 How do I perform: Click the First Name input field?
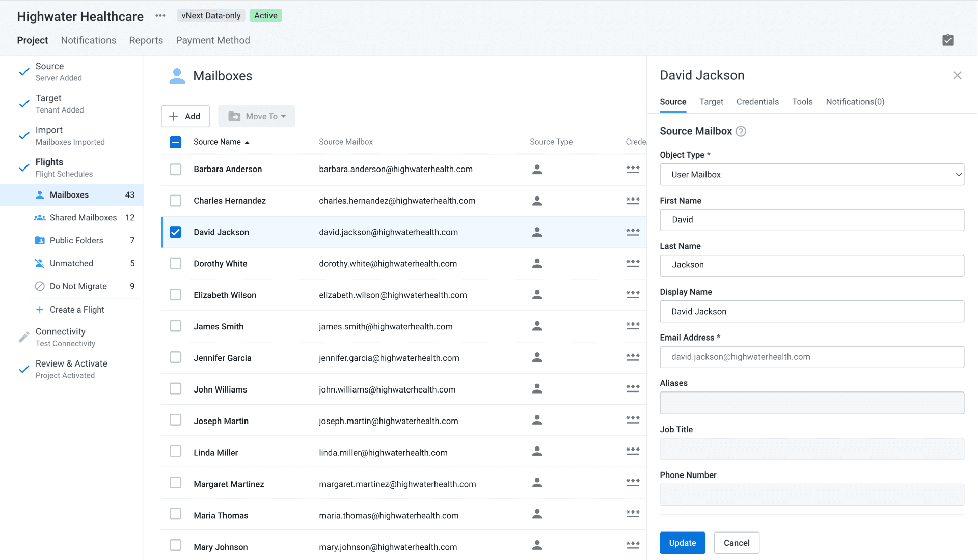tap(811, 220)
